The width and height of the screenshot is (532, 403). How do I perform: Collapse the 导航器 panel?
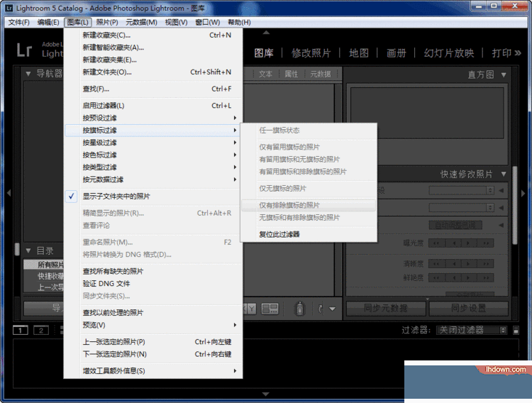pos(28,73)
